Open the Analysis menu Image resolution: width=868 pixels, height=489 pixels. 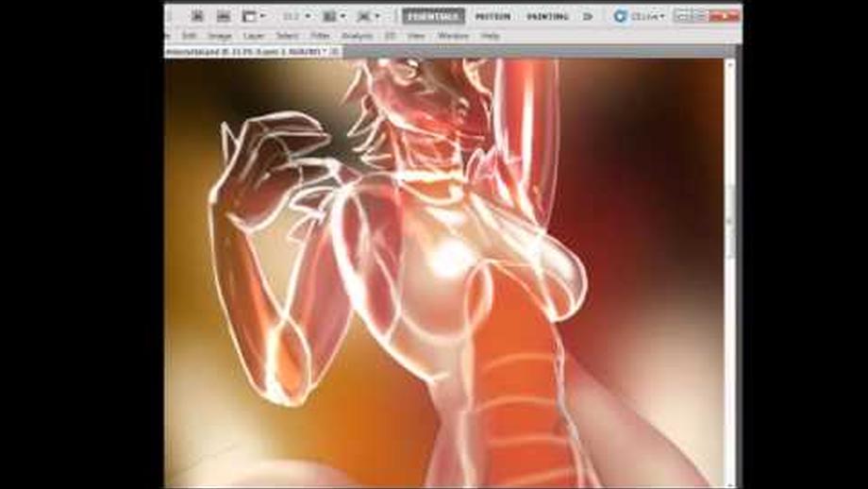pos(357,36)
